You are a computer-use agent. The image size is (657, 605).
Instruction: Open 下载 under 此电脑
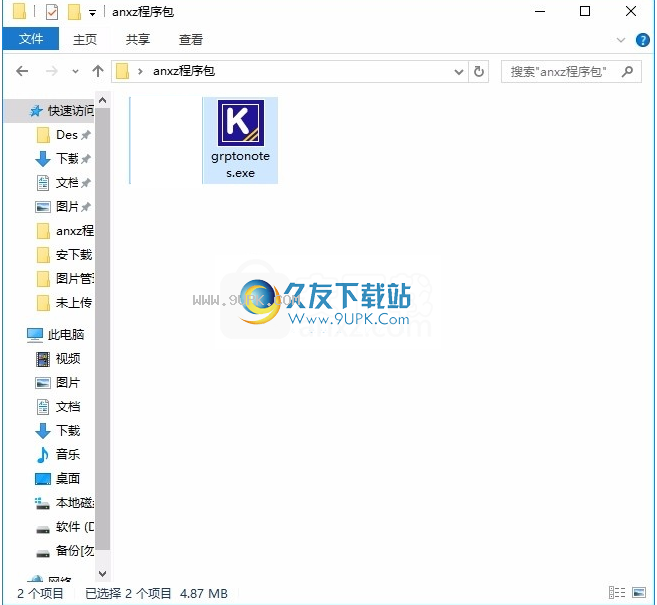tap(58, 431)
